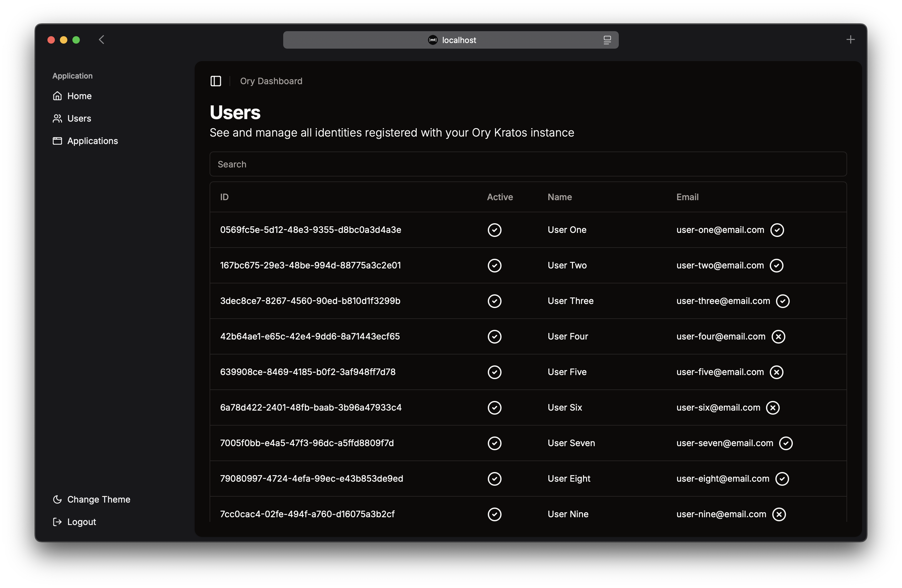Select ID 7005f0bb-e4a5-47f3-96dc-a5ffd8809f7d
902x588 pixels.
307,443
